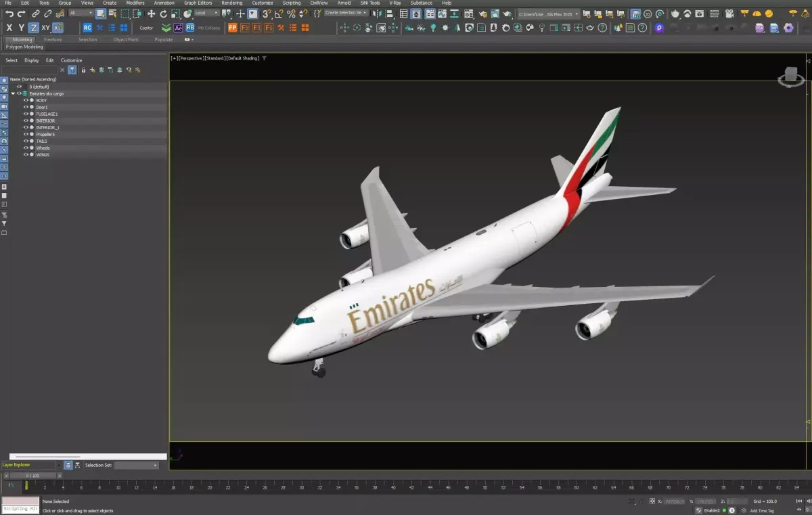Switch to the Freeform ribbon tab
Image resolution: width=812 pixels, height=515 pixels.
pos(53,40)
